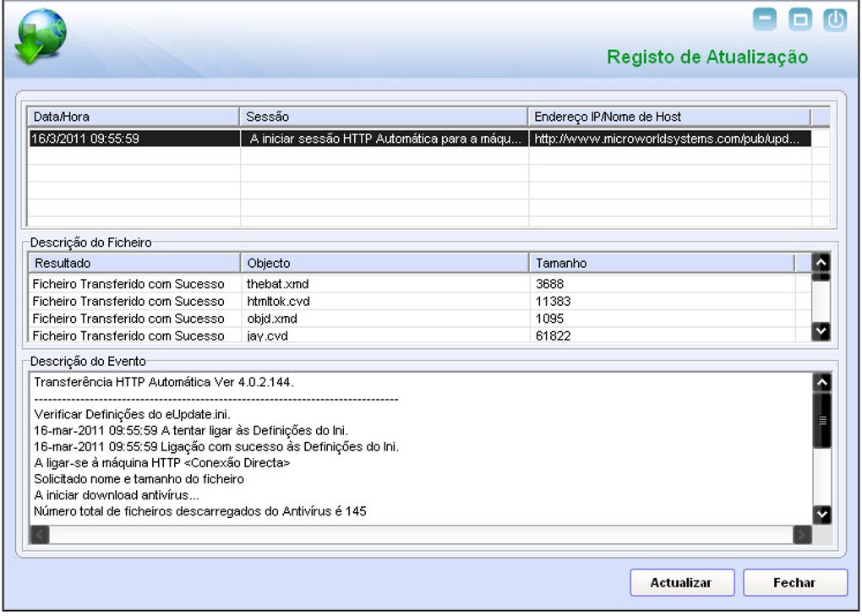Click event description scroll down arrow

822,515
